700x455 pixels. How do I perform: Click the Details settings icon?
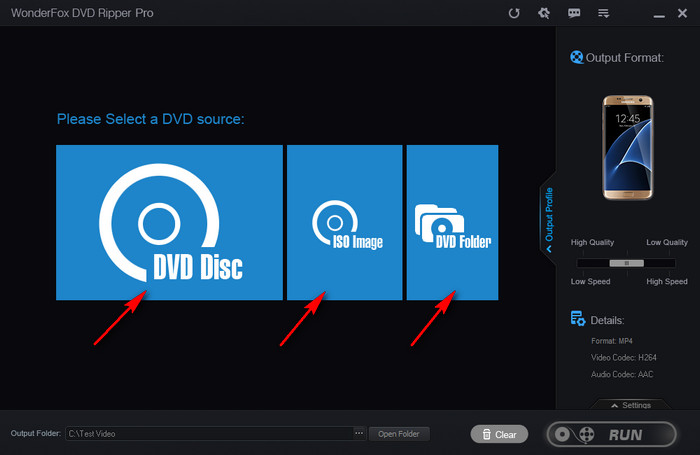(578, 318)
